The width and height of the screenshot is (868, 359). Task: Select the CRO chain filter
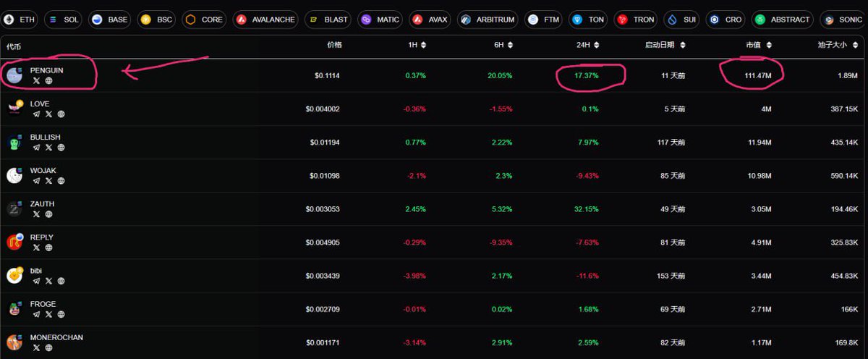726,20
